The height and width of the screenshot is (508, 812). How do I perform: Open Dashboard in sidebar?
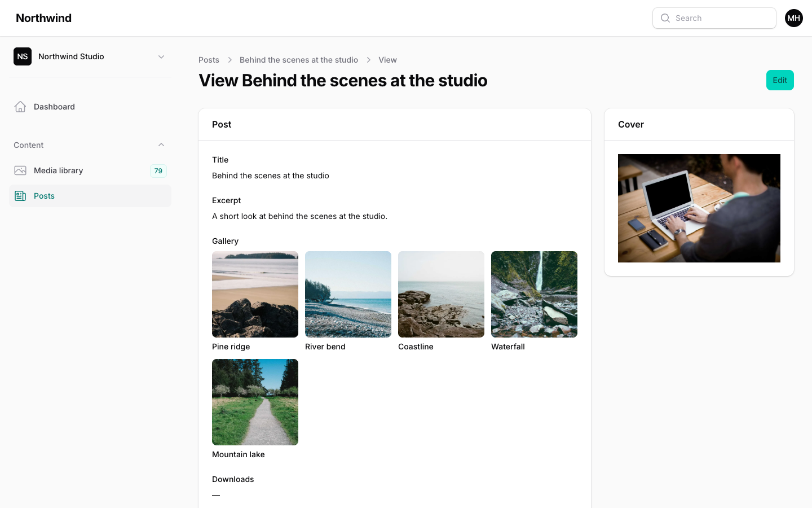(x=90, y=107)
